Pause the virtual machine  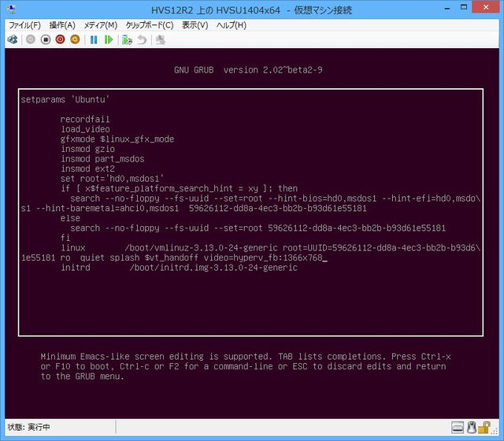[94, 40]
